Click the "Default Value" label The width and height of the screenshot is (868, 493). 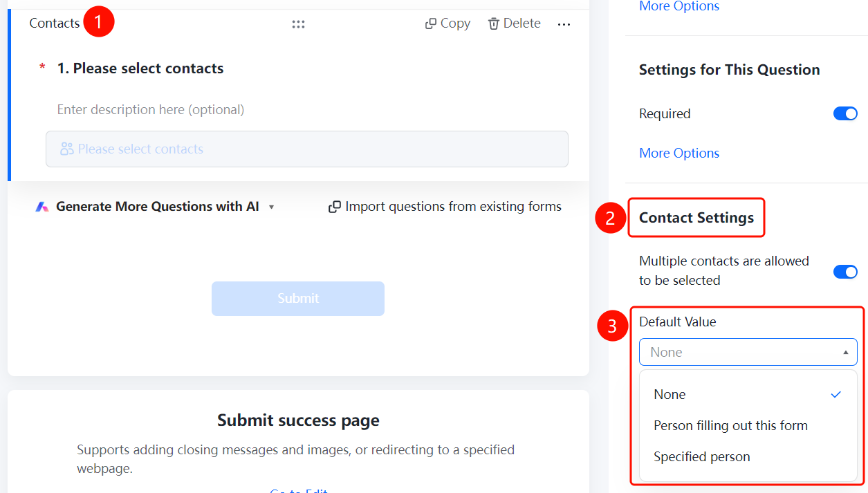coord(678,322)
